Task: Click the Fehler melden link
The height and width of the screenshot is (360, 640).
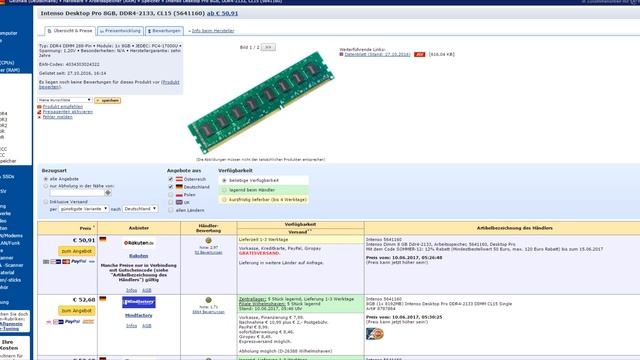Action: coord(58,117)
